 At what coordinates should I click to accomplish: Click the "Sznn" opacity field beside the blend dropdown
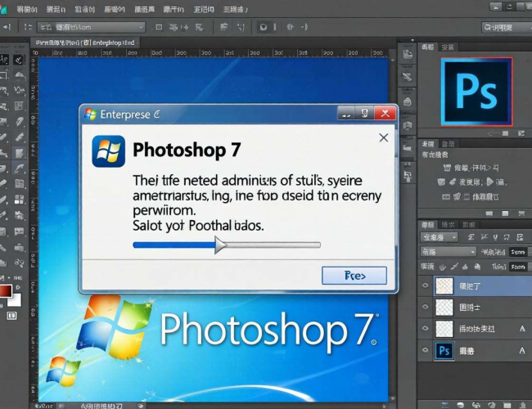click(518, 252)
